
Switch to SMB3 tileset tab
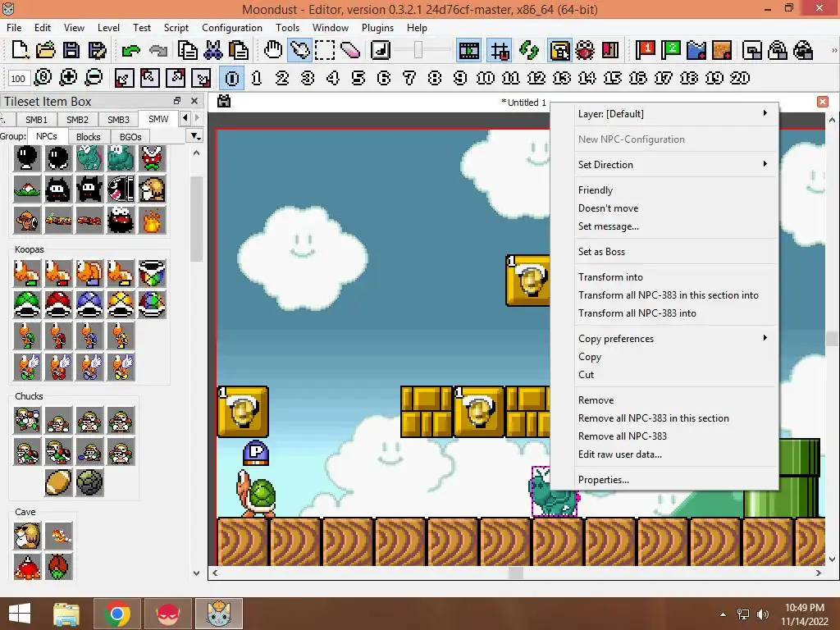click(118, 120)
